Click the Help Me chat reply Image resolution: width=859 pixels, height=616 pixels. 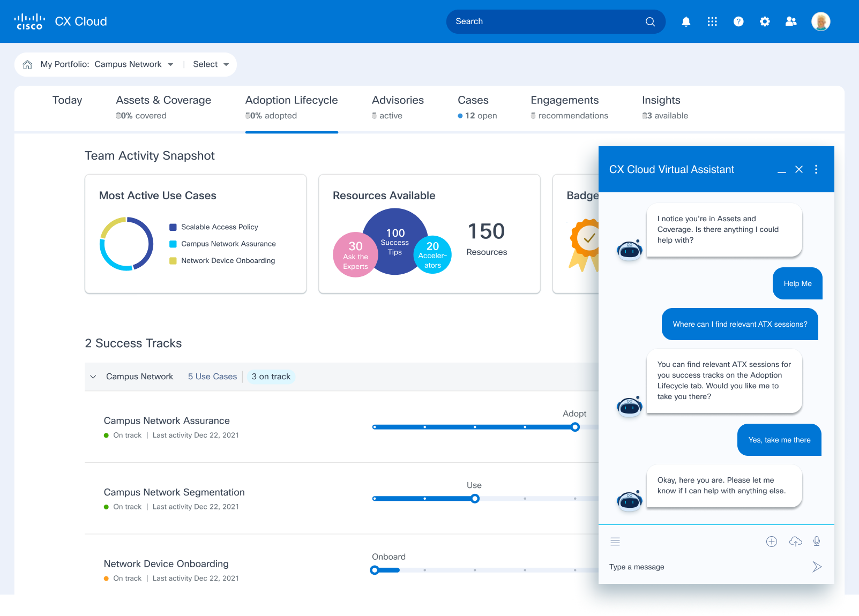point(797,283)
